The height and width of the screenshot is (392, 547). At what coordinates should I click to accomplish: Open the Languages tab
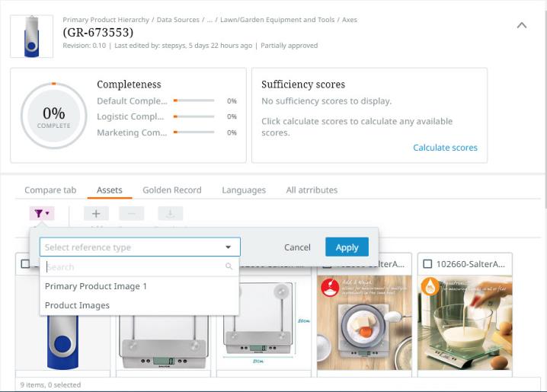coord(244,190)
